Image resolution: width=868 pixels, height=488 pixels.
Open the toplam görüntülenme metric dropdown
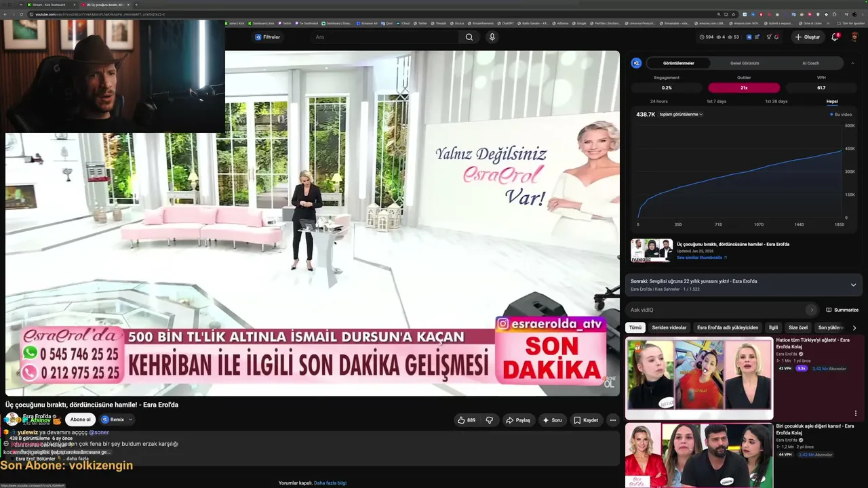[x=681, y=115]
